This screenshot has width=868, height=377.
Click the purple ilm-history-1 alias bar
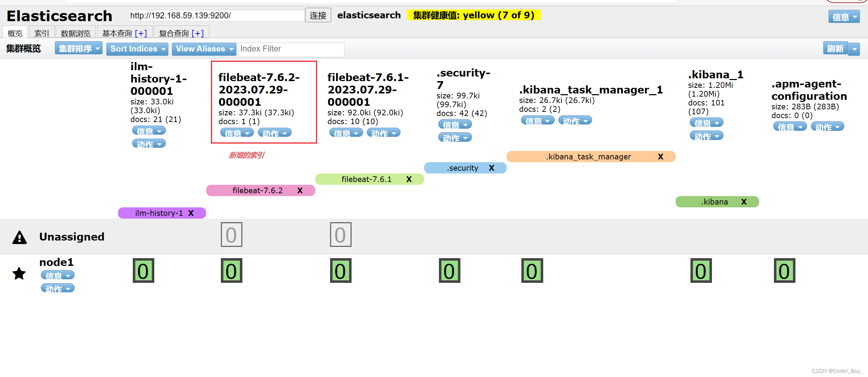[162, 213]
